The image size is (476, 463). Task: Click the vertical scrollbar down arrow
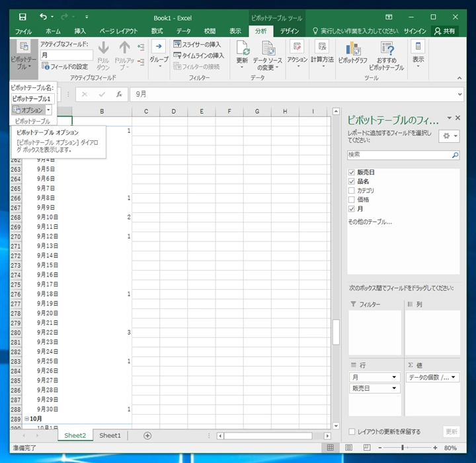coord(336,426)
